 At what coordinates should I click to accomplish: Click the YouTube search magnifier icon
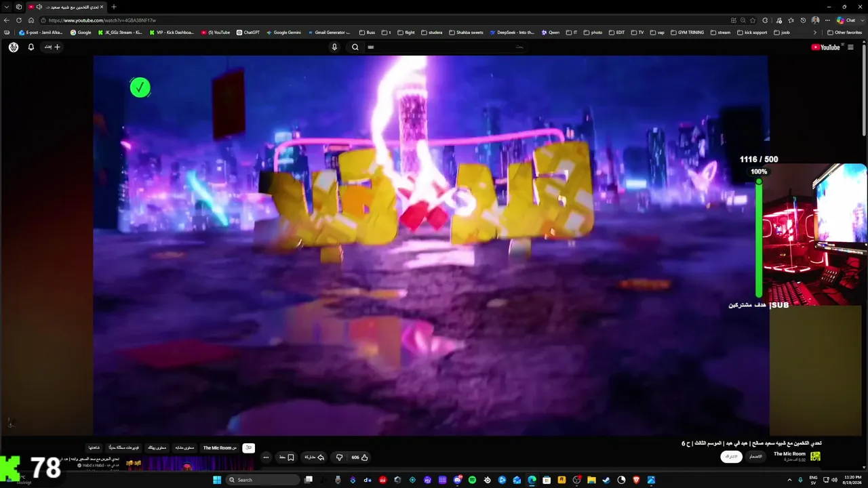tap(355, 47)
